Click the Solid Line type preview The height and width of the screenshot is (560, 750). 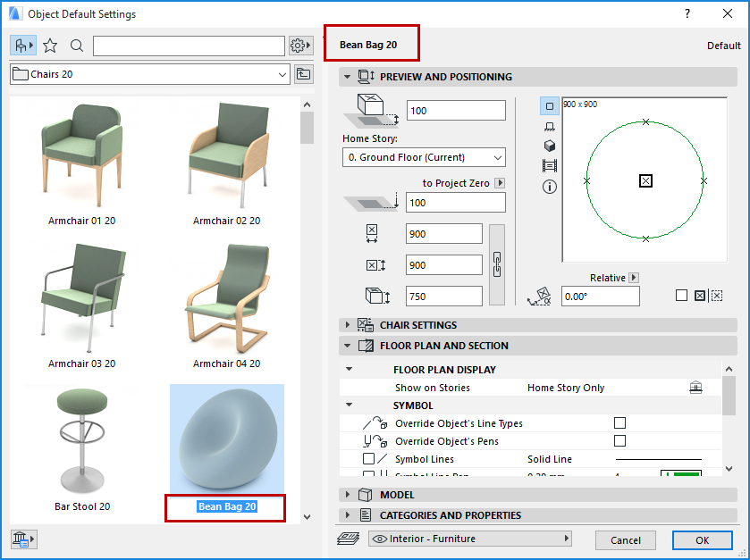(x=659, y=459)
